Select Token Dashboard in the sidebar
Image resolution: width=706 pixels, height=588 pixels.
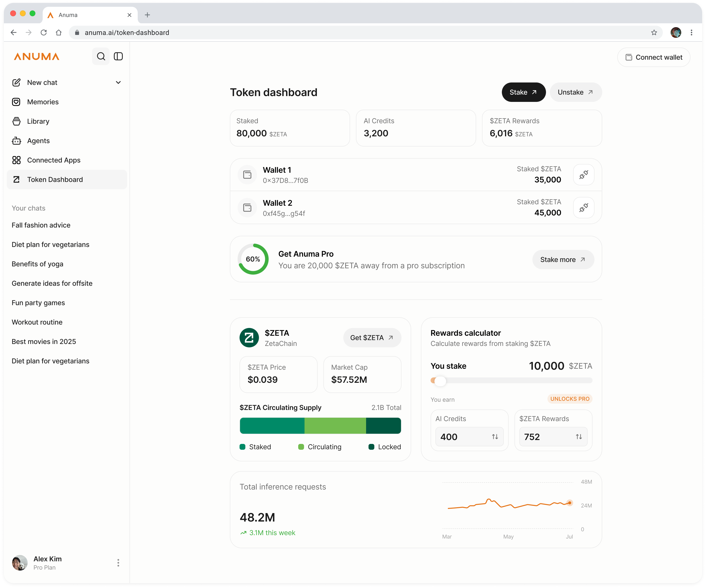click(67, 180)
